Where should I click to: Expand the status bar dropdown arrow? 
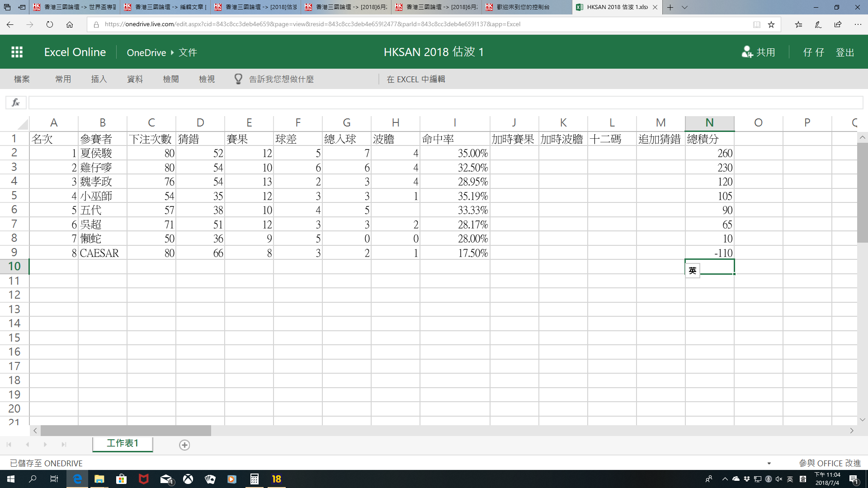pos(769,463)
